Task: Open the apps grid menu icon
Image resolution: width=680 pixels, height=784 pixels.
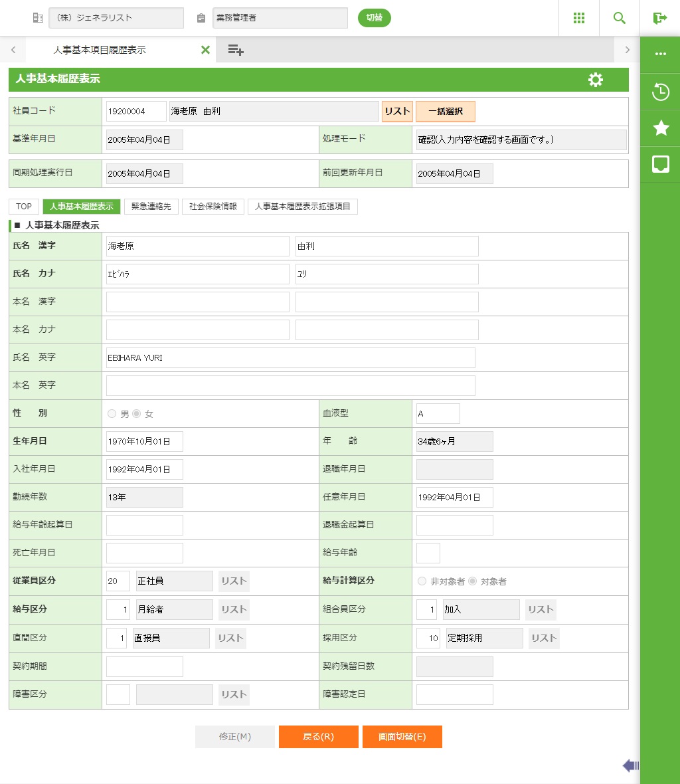Action: point(578,18)
